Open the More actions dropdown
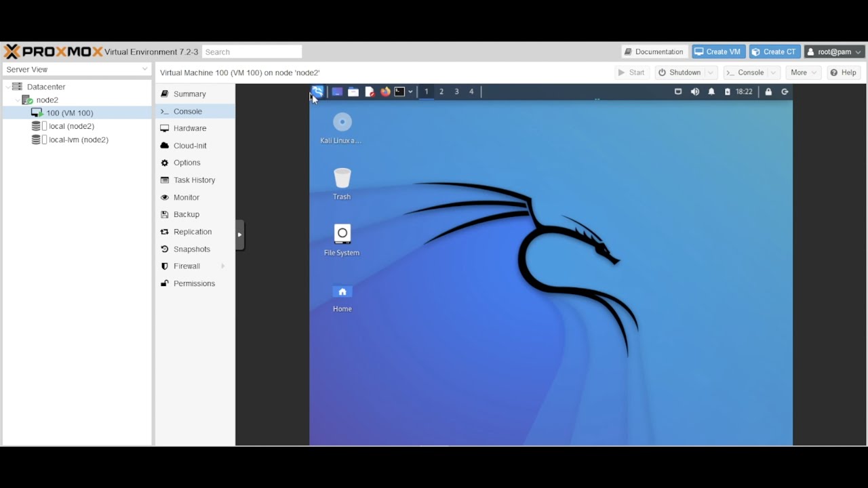Viewport: 868px width, 488px height. (x=804, y=73)
